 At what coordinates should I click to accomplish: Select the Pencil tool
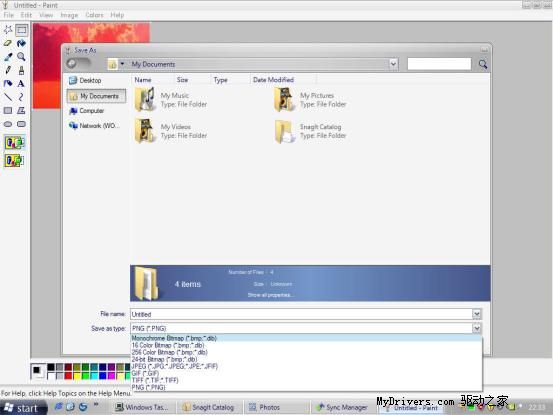tap(8, 70)
